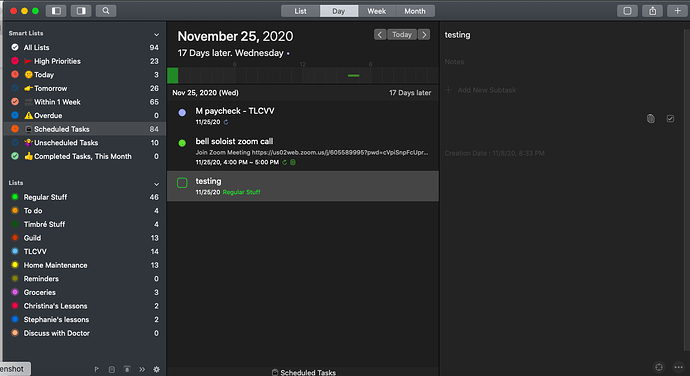Click repeat icon under M paycheck task
The image size is (690, 376).
tap(226, 122)
